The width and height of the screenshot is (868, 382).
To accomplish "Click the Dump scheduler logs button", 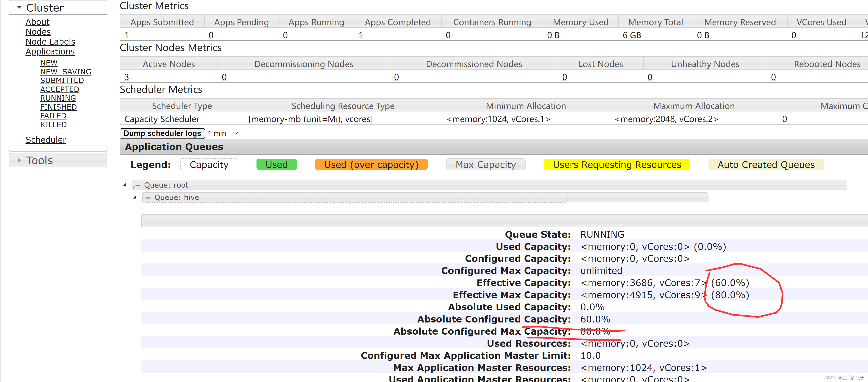I will click(x=162, y=133).
